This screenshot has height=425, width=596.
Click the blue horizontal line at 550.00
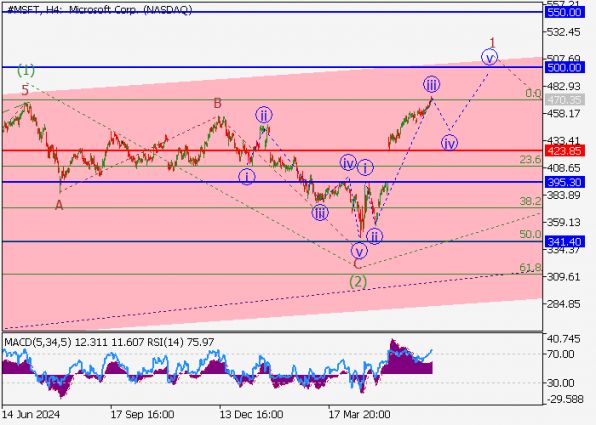272,12
